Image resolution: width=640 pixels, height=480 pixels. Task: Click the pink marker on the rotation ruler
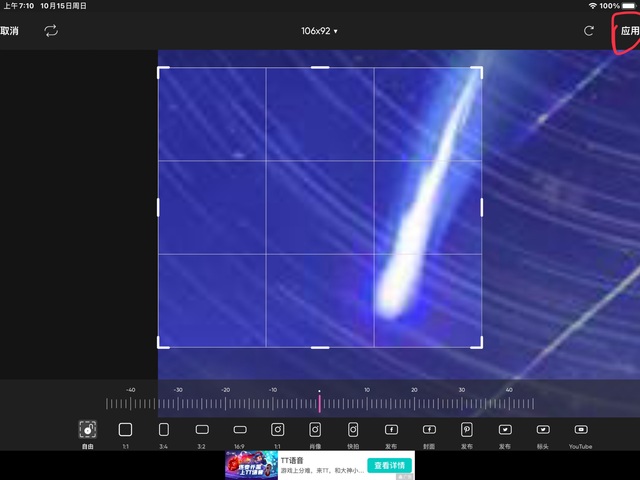pos(319,403)
